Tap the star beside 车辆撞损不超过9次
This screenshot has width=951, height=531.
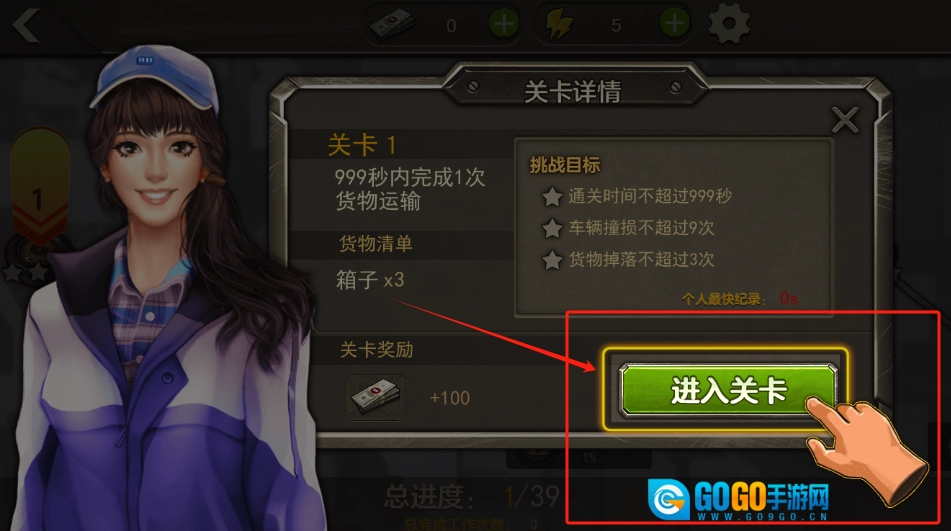[552, 228]
